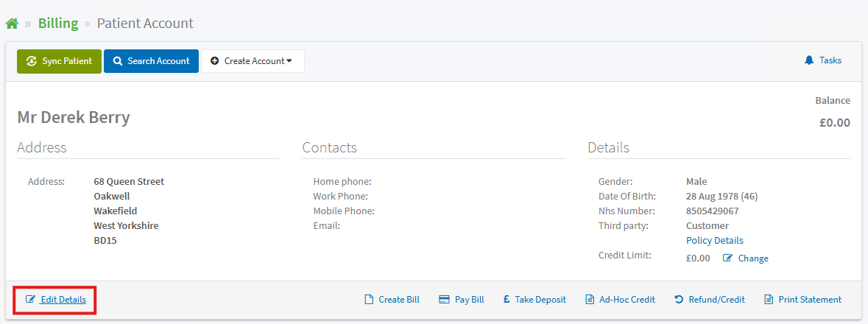Click the Sync Patient button
868x324 pixels.
point(59,61)
